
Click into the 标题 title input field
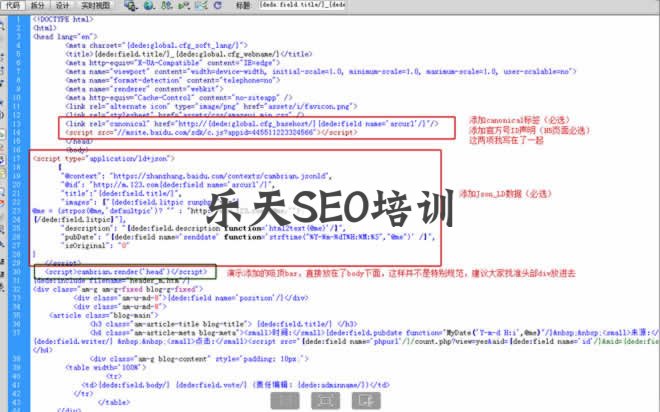pyautogui.click(x=301, y=5)
